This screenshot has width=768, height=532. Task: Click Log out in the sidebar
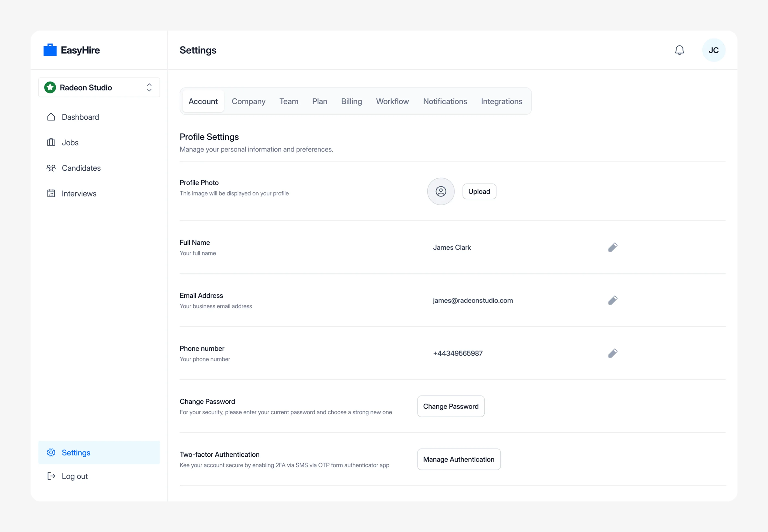(99, 476)
